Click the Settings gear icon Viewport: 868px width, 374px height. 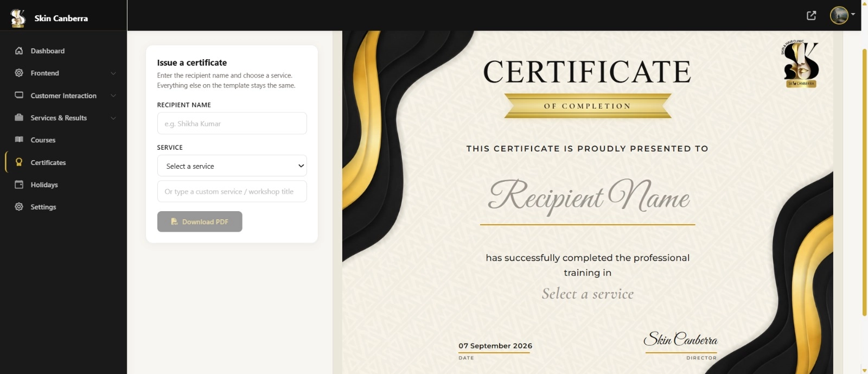click(x=19, y=207)
